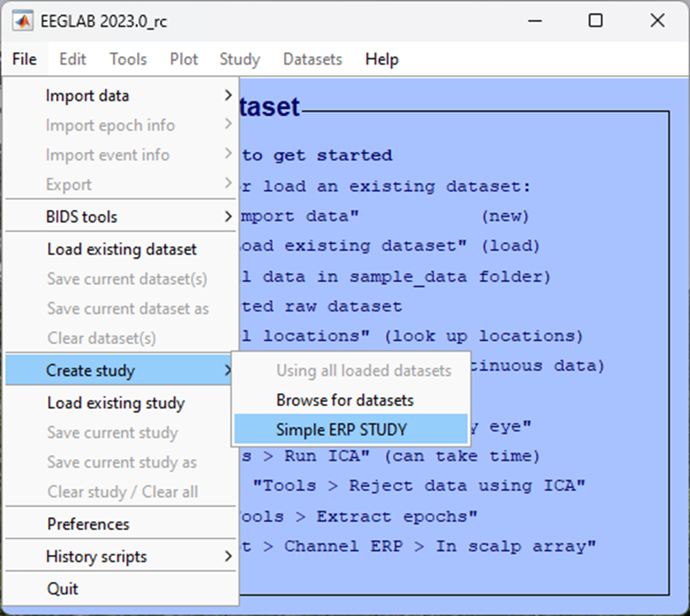
Task: Open the File menu
Action: click(24, 59)
